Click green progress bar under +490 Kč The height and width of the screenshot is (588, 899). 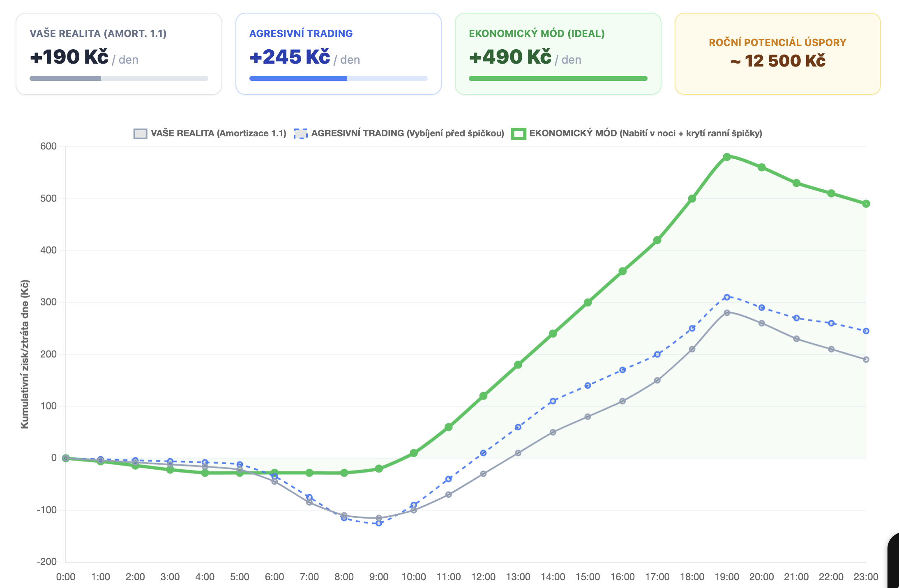click(558, 78)
